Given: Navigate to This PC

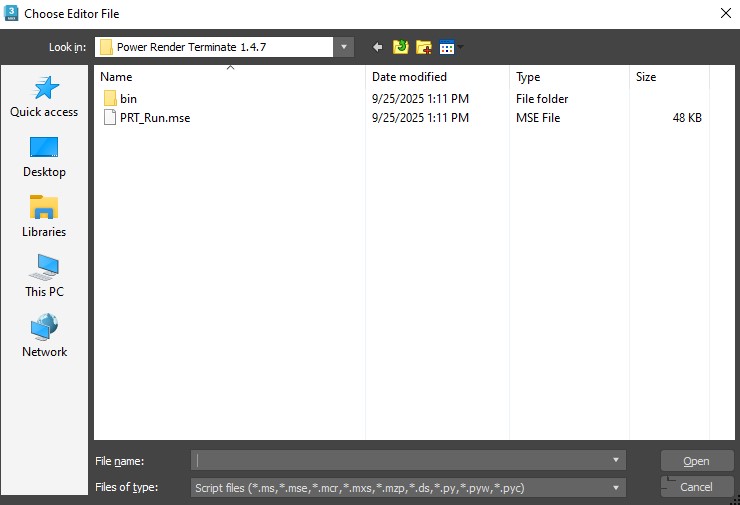Looking at the screenshot, I should tap(44, 277).
